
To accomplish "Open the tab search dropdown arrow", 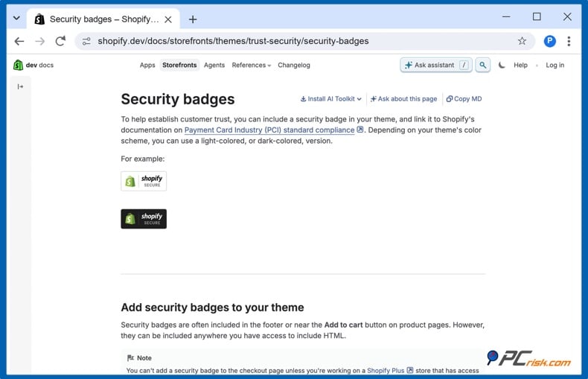I will (x=16, y=18).
